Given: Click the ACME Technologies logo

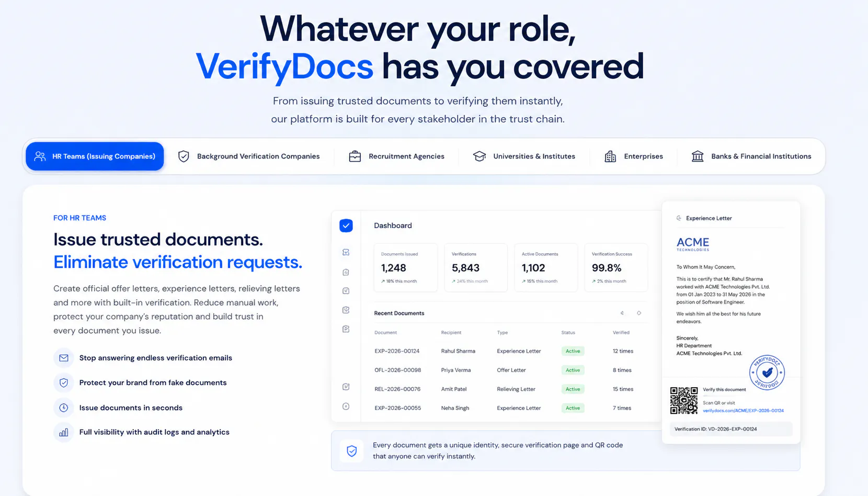Looking at the screenshot, I should (x=693, y=244).
